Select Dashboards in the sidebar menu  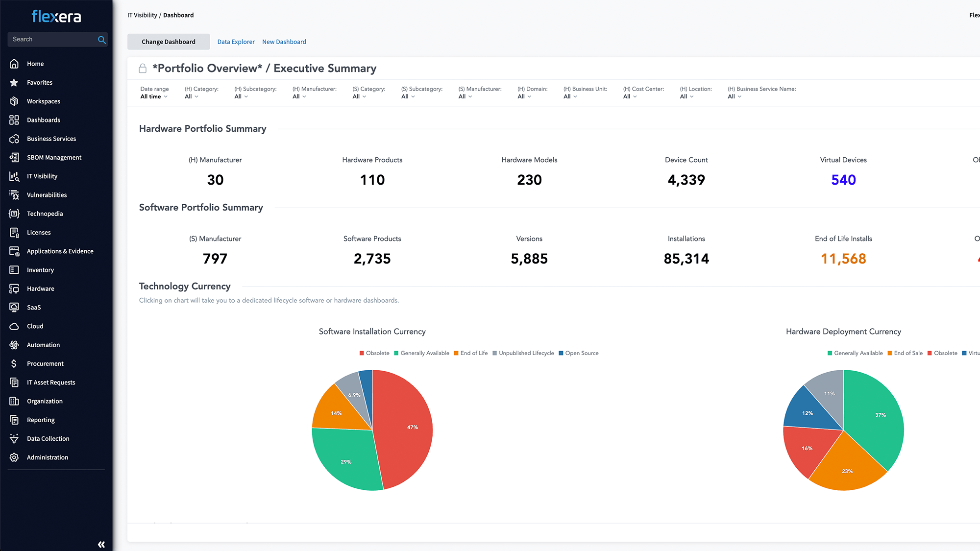(44, 120)
